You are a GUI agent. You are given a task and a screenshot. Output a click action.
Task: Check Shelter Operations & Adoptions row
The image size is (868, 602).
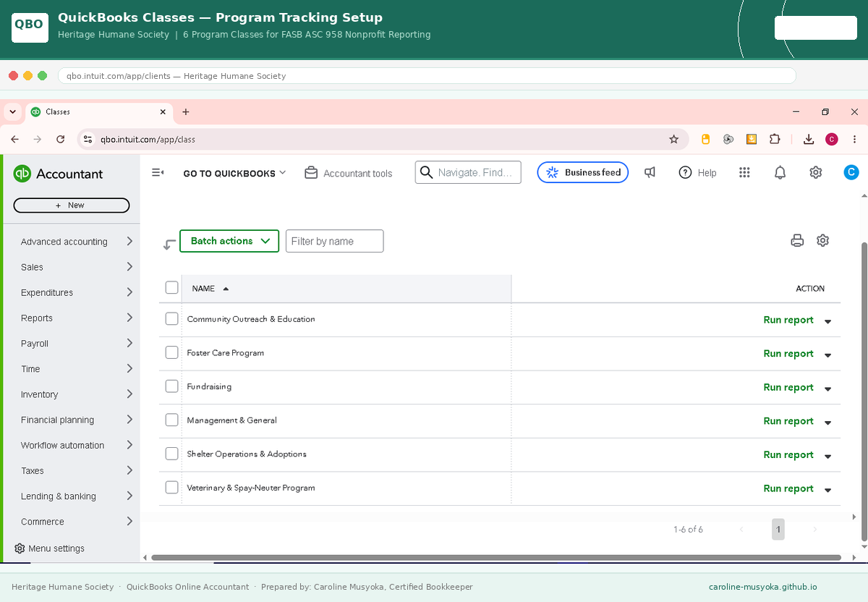pyautogui.click(x=171, y=454)
